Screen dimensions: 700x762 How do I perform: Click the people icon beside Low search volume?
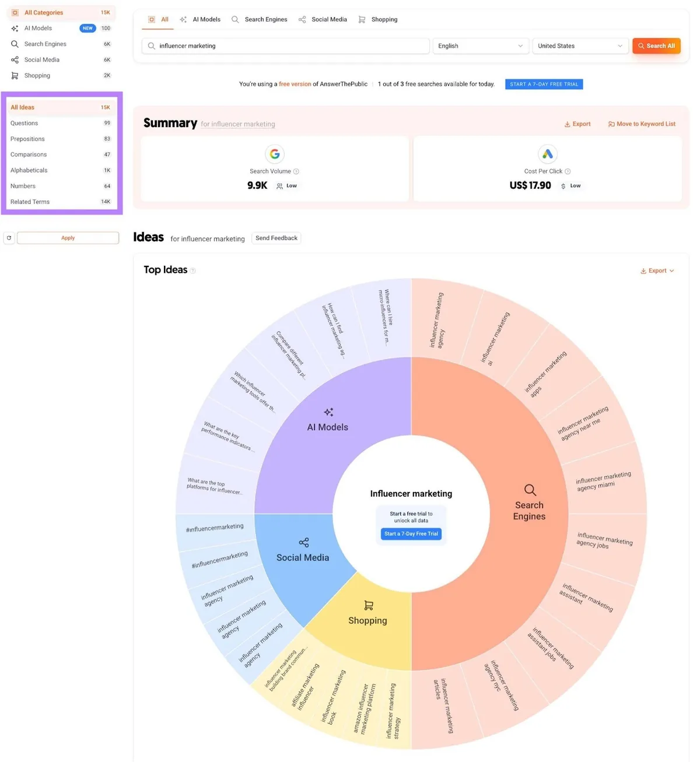click(x=279, y=186)
